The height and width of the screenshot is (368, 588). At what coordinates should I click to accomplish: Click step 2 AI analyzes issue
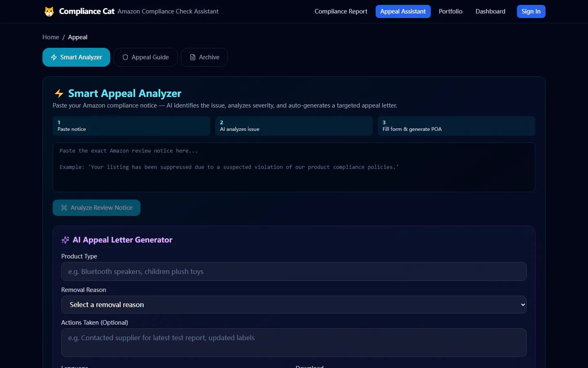294,126
